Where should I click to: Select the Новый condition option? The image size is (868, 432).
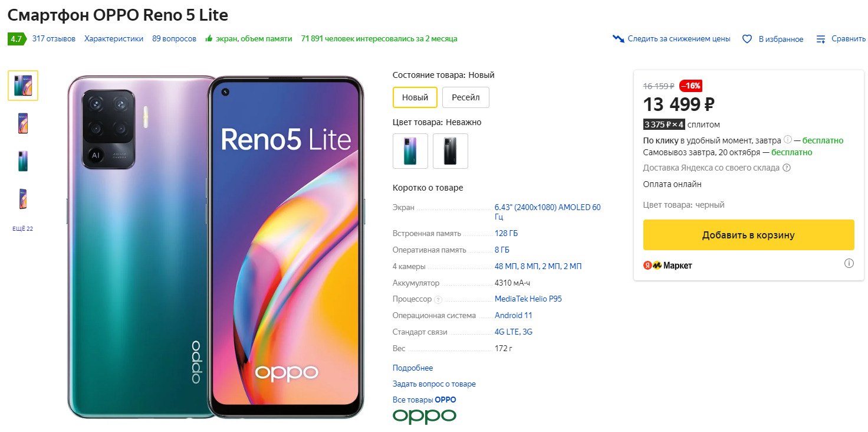[415, 97]
